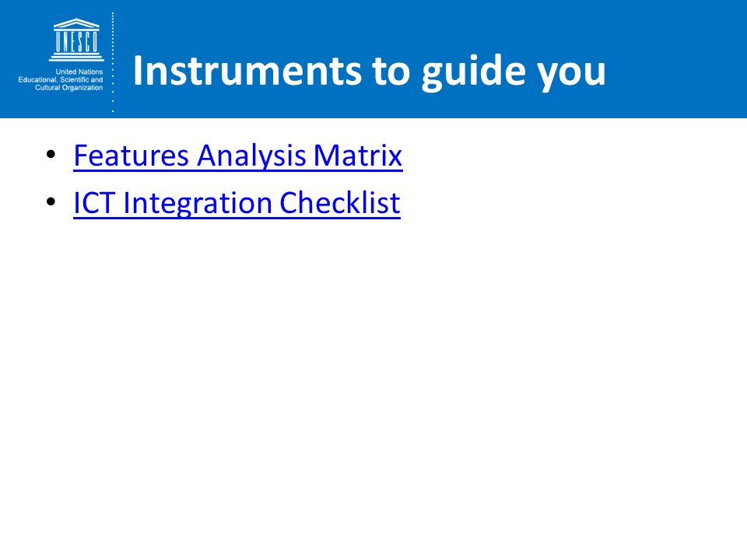Screen dimensions: 747x560
Task: Click the word Matrix in first link
Action: 358,156
